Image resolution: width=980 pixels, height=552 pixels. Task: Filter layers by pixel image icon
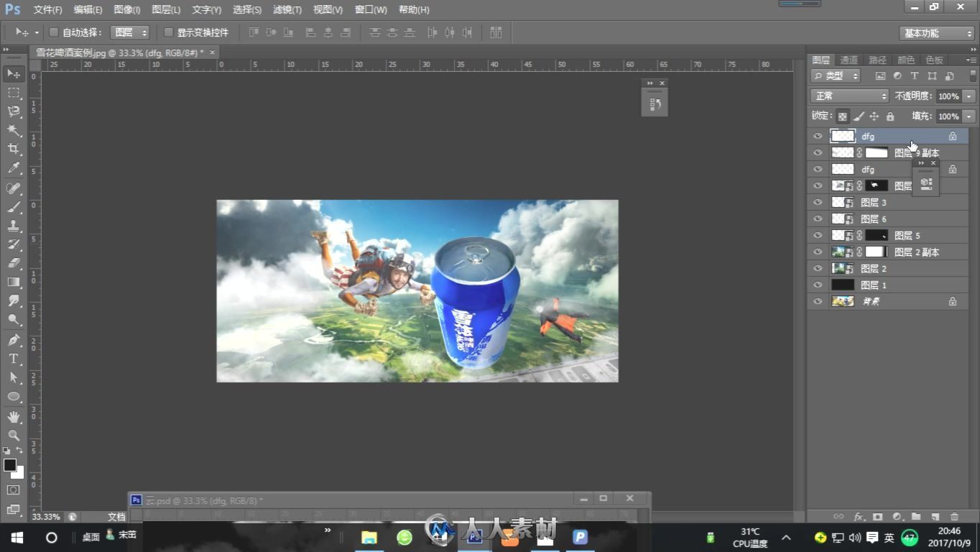pos(880,75)
